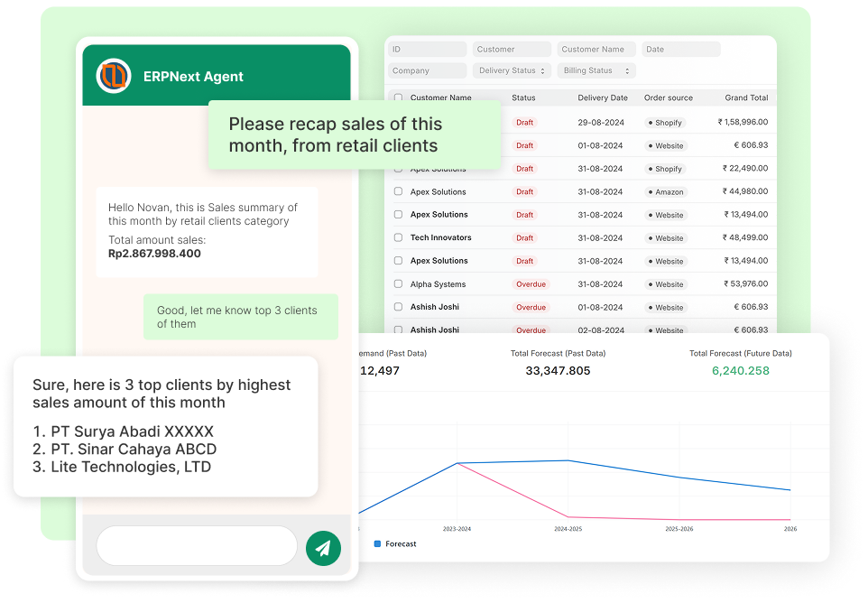Click the Shopify source tag dated 29-08-2024
Viewport: 868px width, 603px height.
[x=666, y=122]
